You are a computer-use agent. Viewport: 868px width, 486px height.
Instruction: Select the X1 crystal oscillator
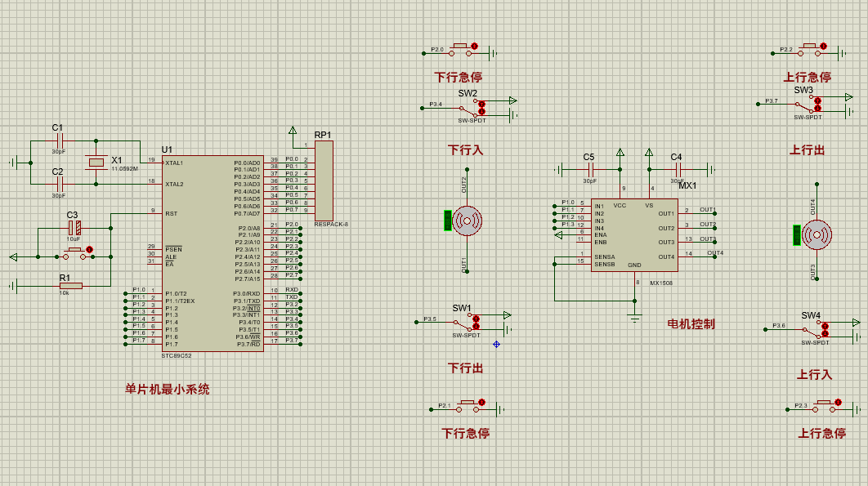[x=97, y=163]
